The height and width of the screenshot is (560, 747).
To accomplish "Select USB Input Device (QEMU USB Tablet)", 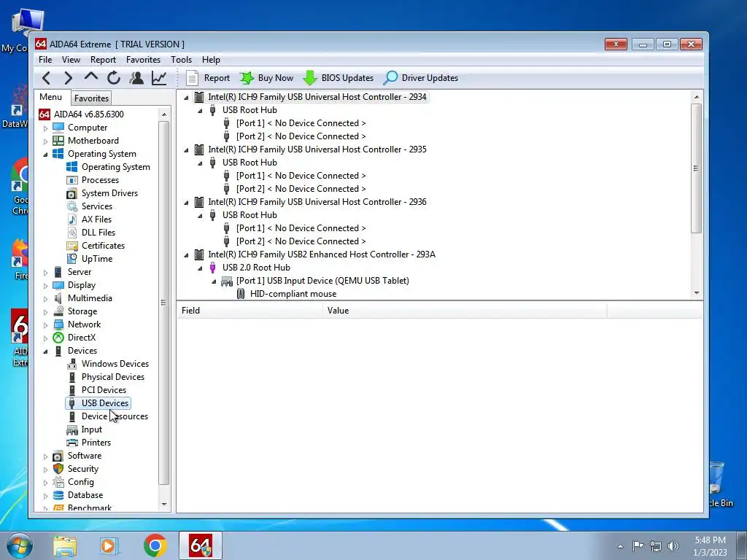I will [x=322, y=281].
